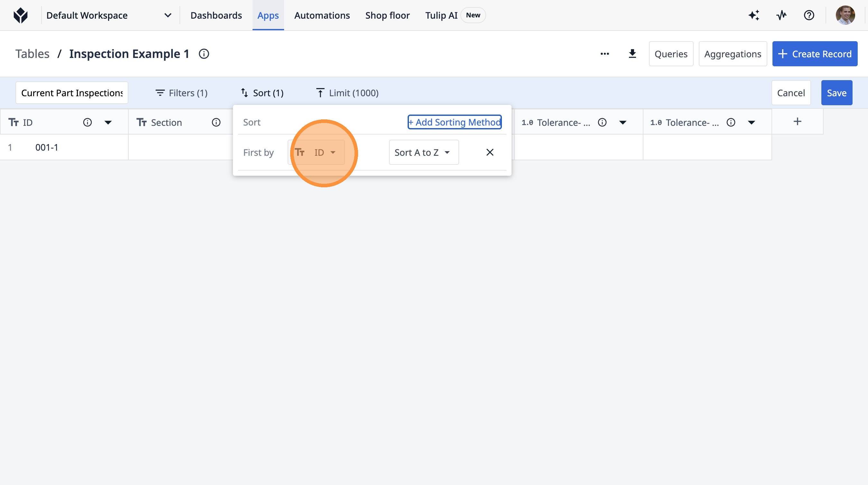This screenshot has width=868, height=485.
Task: Click info icon next to Inspection Example 1
Action: pyautogui.click(x=204, y=54)
